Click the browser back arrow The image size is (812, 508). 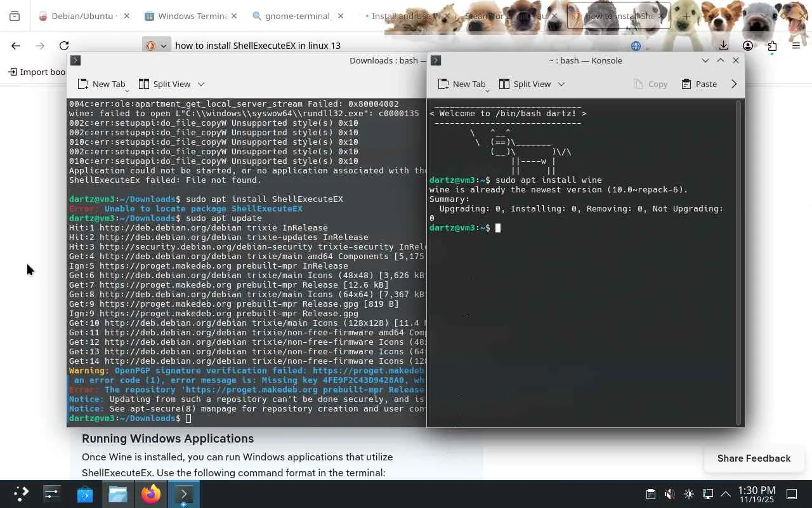[16, 46]
